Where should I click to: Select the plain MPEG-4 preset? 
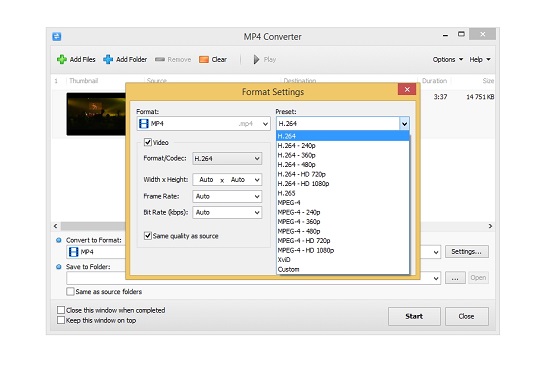343,203
